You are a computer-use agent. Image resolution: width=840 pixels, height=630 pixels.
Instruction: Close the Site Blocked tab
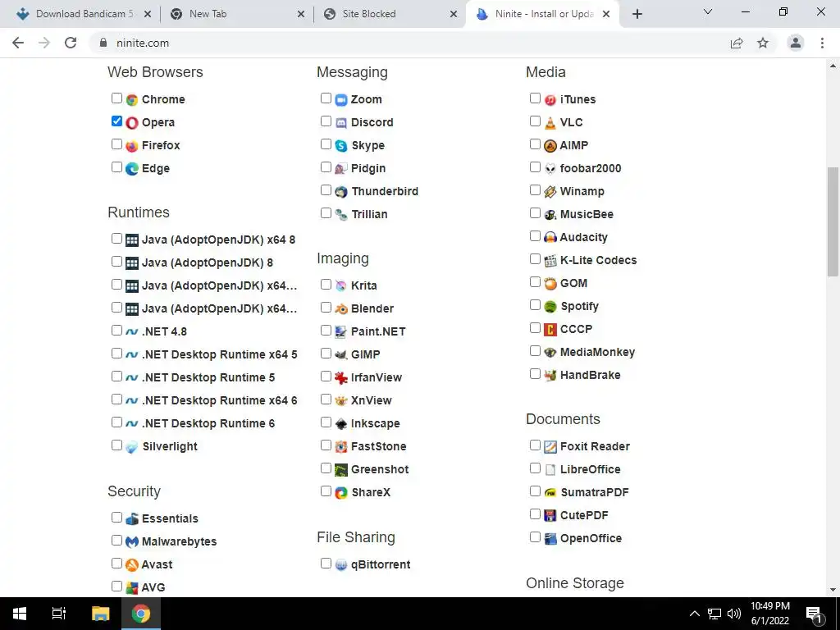pyautogui.click(x=454, y=14)
